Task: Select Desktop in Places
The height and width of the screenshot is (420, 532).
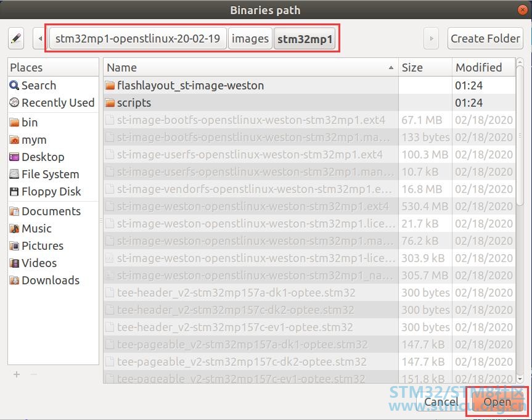Action: tap(53, 157)
